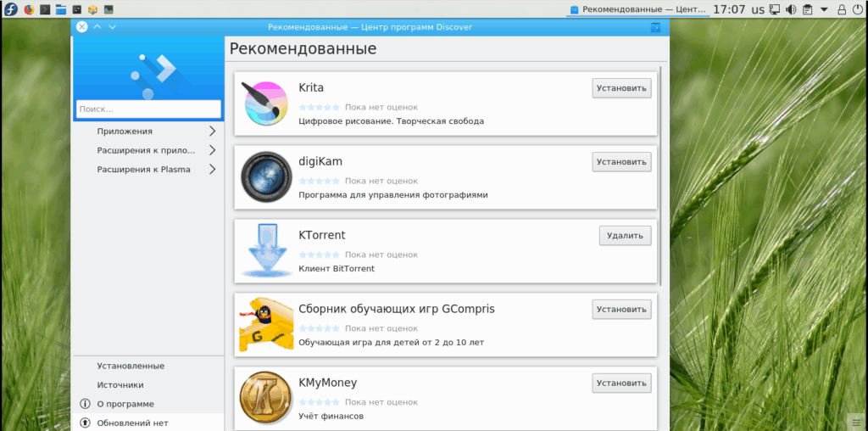Select the digiKam camera lens icon
Image resolution: width=868 pixels, height=431 pixels.
pyautogui.click(x=266, y=176)
